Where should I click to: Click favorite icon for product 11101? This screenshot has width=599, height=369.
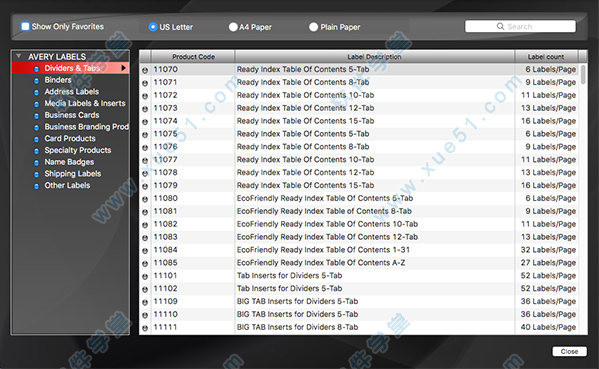click(x=145, y=277)
